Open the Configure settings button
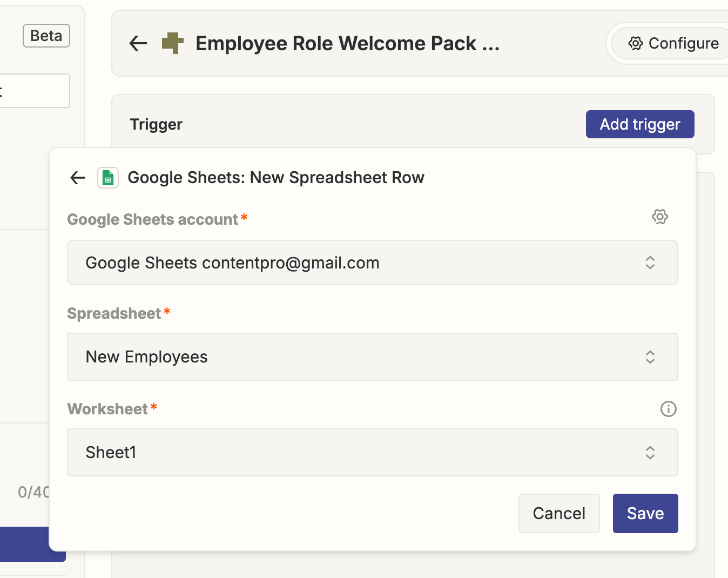Viewport: 728px width, 578px height. tap(672, 43)
